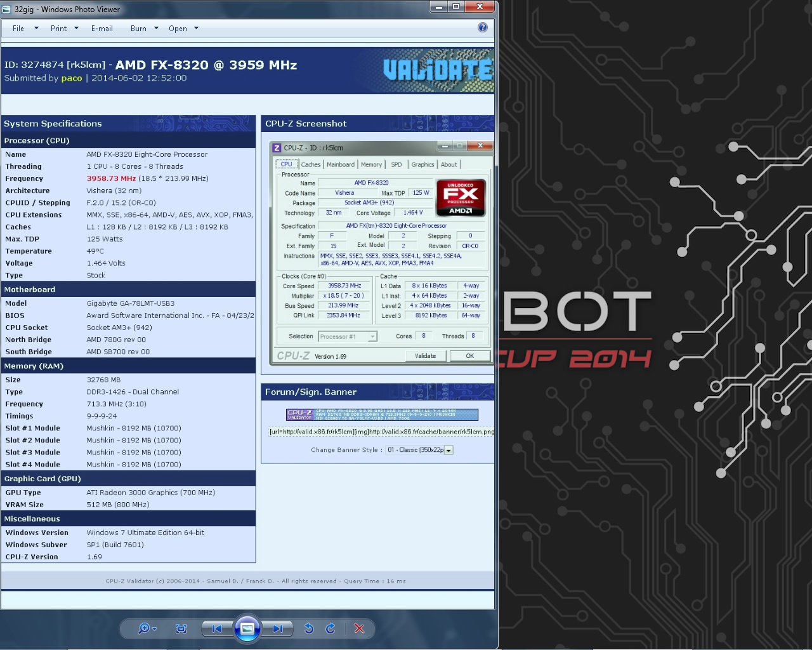
Task: Click the Caches tab in the CPU-Z screenshot
Action: click(311, 164)
